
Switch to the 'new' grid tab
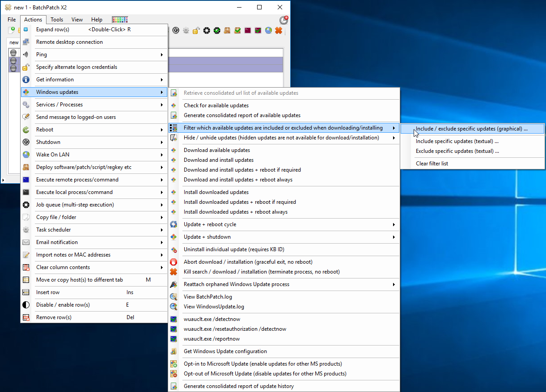(x=14, y=42)
